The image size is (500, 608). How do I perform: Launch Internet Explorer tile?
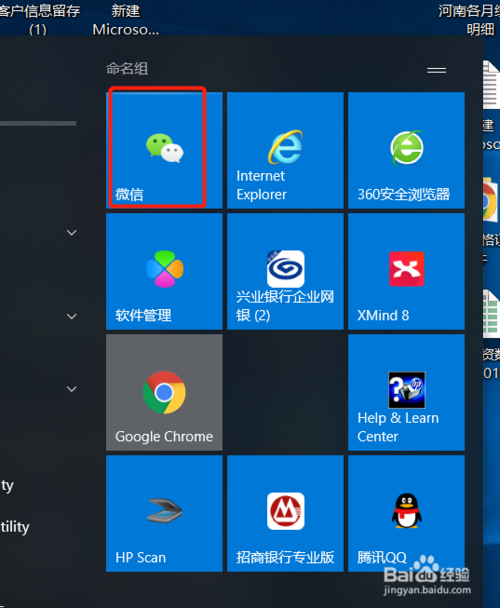coord(285,150)
